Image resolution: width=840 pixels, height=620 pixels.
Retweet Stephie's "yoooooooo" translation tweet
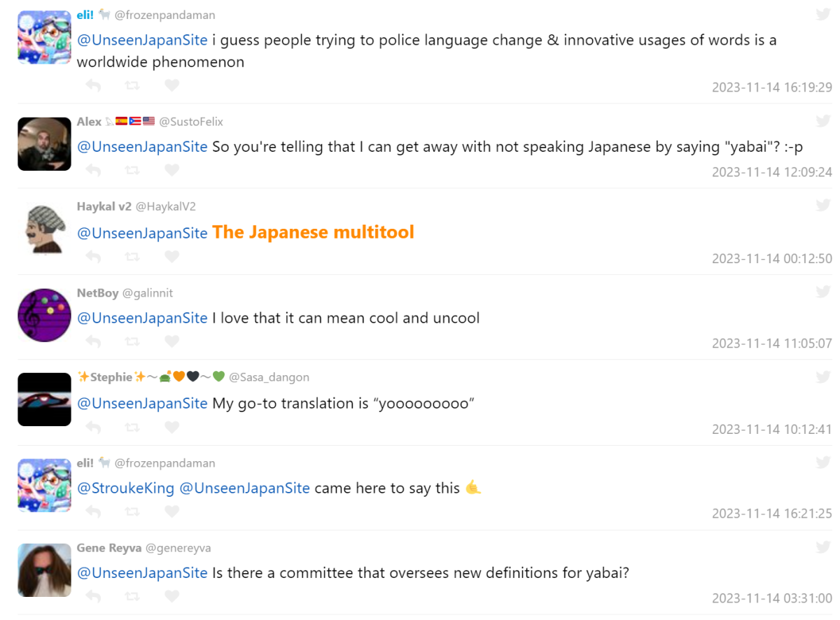(x=132, y=427)
